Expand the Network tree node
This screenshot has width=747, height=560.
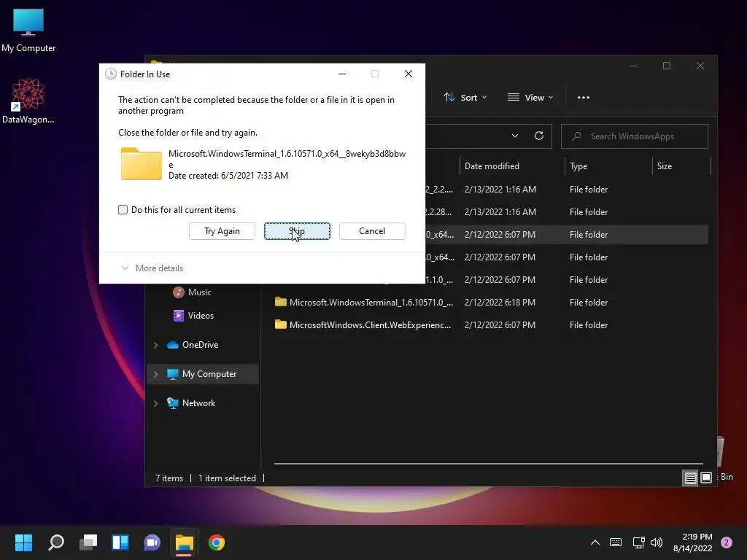coord(156,403)
